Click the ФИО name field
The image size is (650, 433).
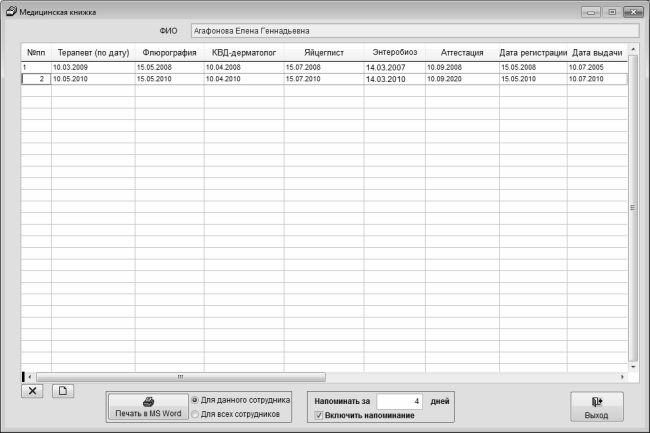click(x=409, y=30)
